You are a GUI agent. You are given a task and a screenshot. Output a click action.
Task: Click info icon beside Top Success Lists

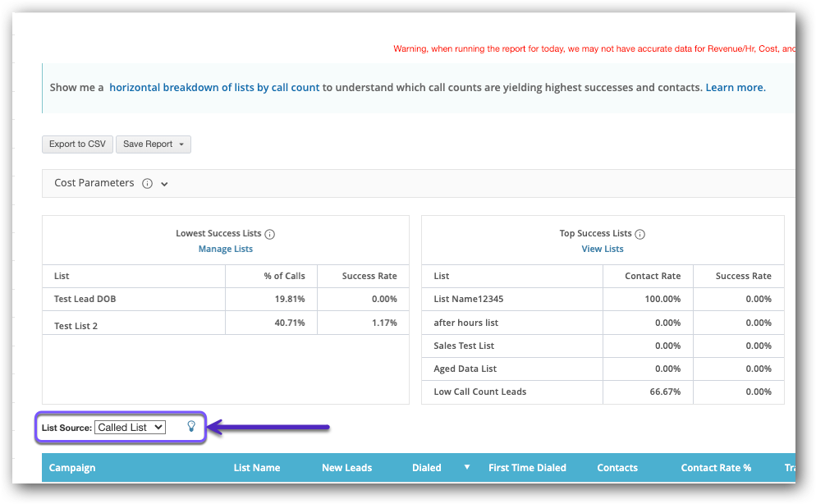point(640,234)
